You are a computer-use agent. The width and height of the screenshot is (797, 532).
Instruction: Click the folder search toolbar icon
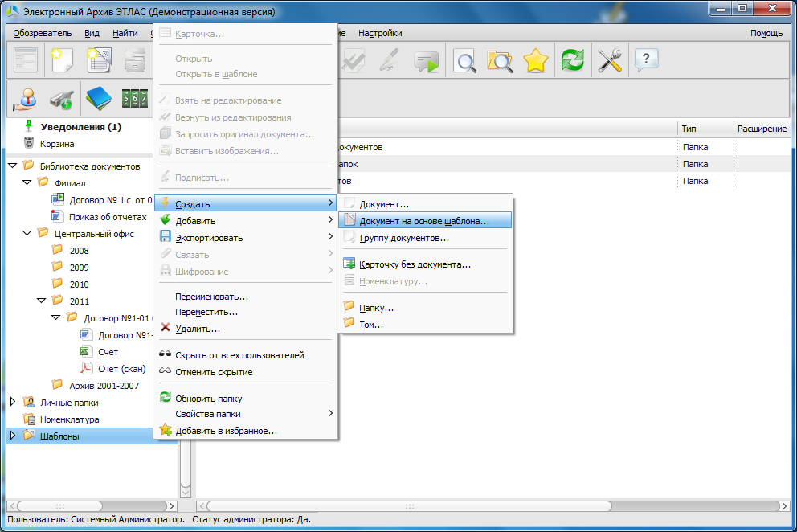pos(500,61)
